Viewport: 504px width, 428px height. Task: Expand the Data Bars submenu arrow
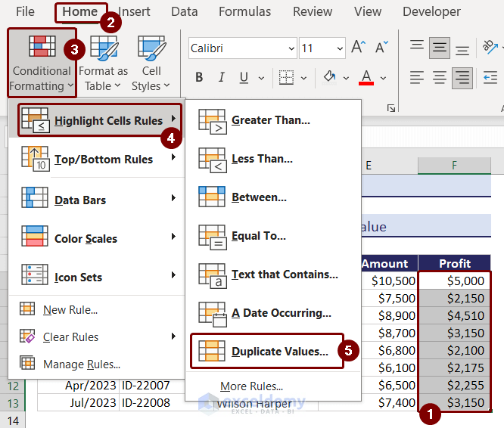pyautogui.click(x=173, y=197)
